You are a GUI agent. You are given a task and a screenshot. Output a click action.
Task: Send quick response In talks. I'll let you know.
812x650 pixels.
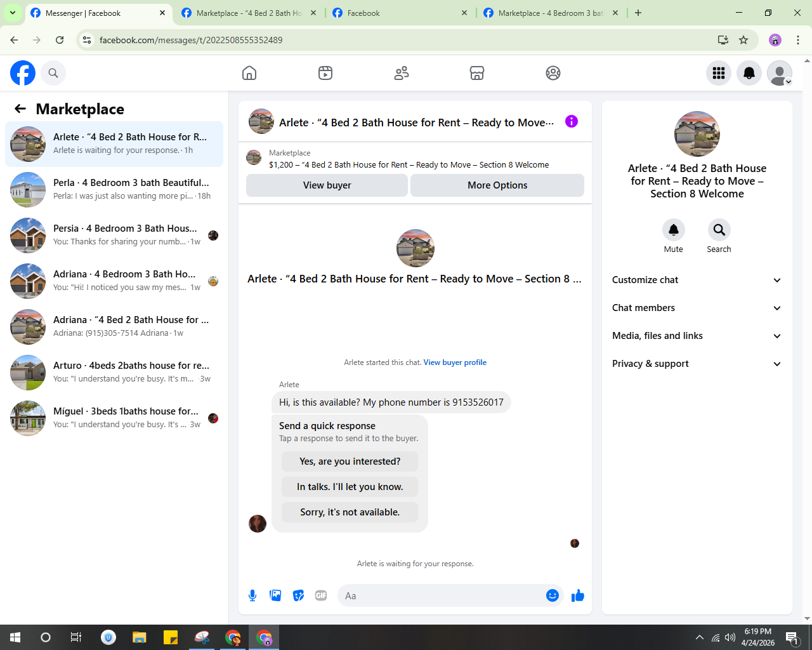pyautogui.click(x=350, y=487)
